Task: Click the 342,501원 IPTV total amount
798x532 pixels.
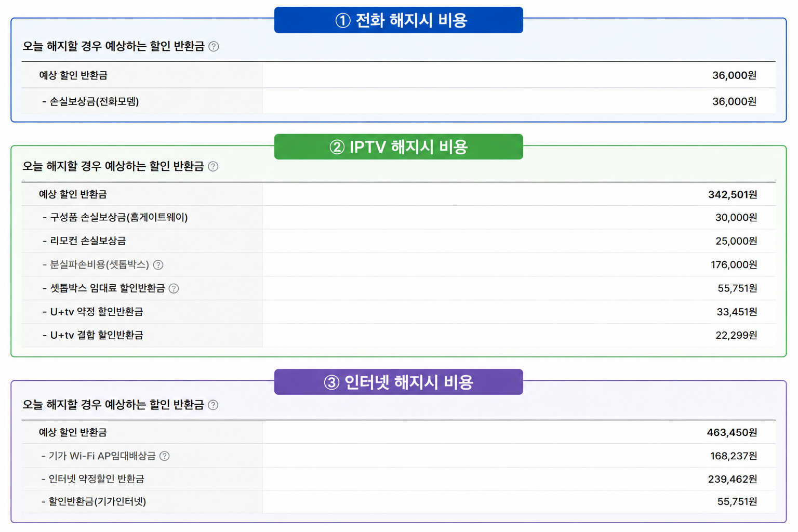Action: [733, 194]
